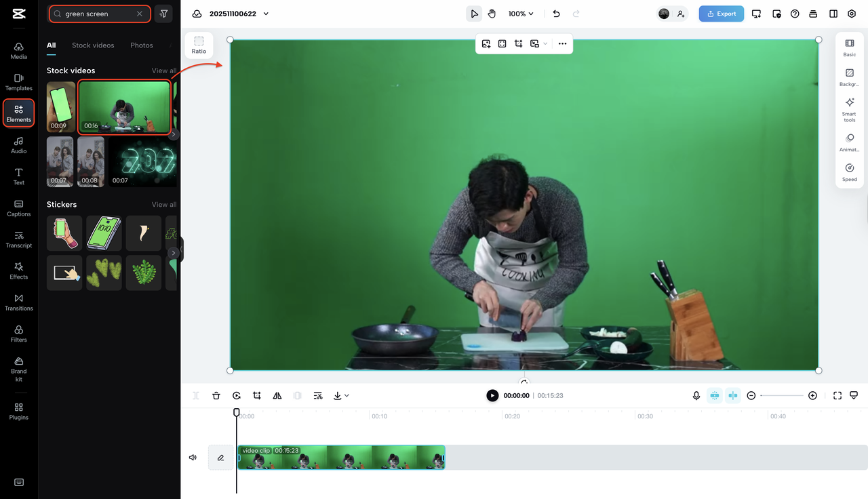Delete the selected clip with trash icon
Image resolution: width=868 pixels, height=499 pixels.
click(x=216, y=395)
